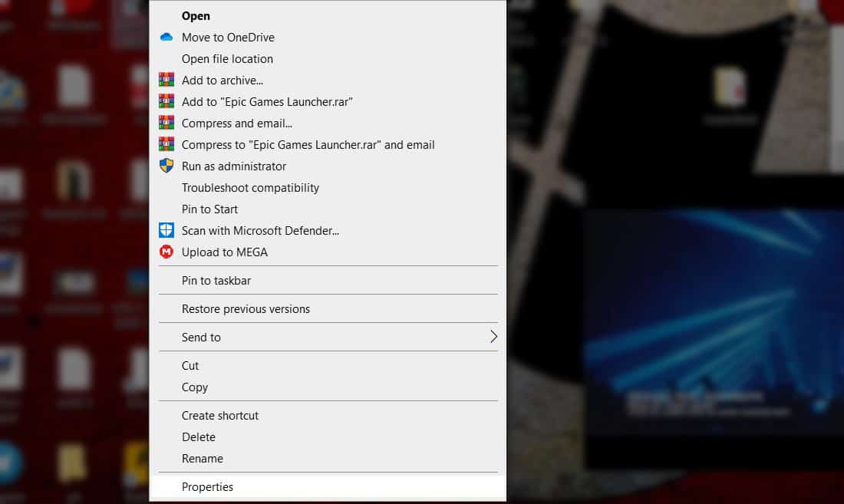Click the red MEGA icon
The height and width of the screenshot is (504, 844).
(x=166, y=252)
